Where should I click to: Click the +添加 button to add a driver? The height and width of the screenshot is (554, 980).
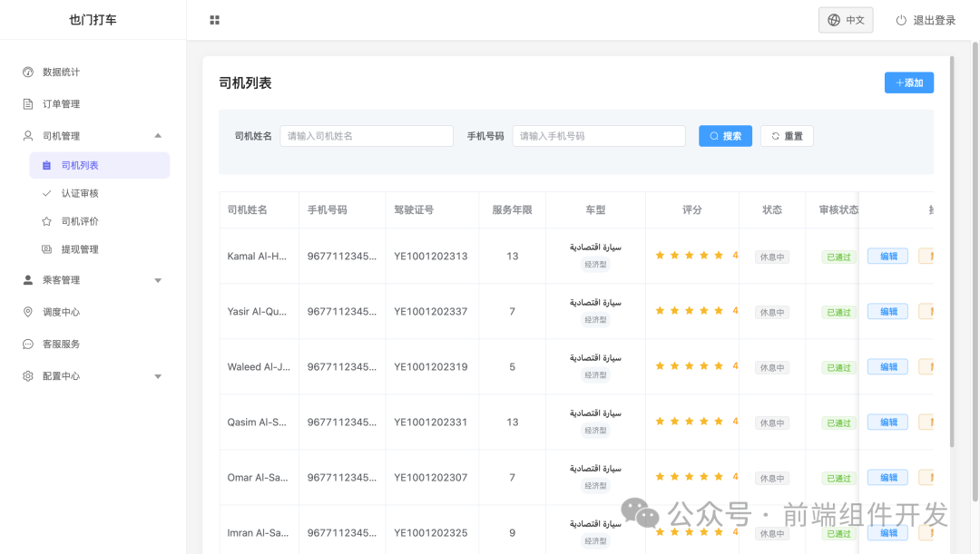pos(908,83)
